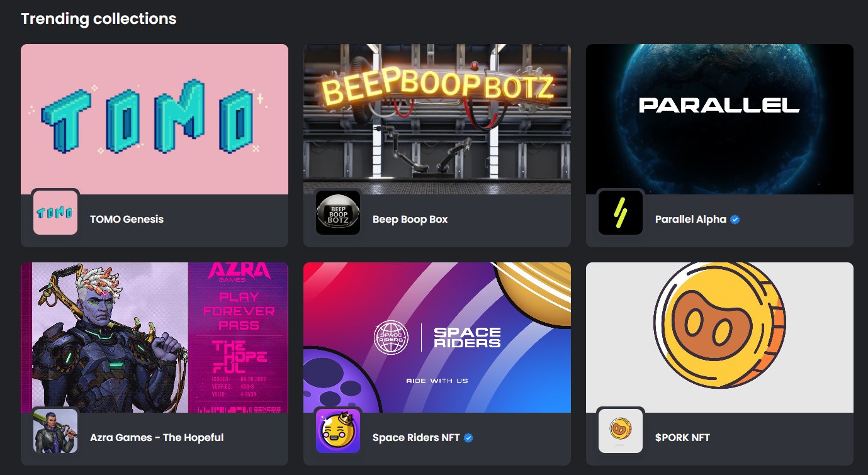The height and width of the screenshot is (475, 868).
Task: Click the Beep Boop Botz round avatar
Action: 338,213
